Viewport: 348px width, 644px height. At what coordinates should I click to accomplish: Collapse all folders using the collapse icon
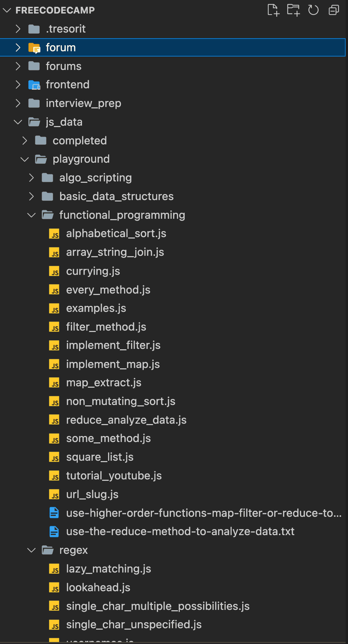click(334, 10)
